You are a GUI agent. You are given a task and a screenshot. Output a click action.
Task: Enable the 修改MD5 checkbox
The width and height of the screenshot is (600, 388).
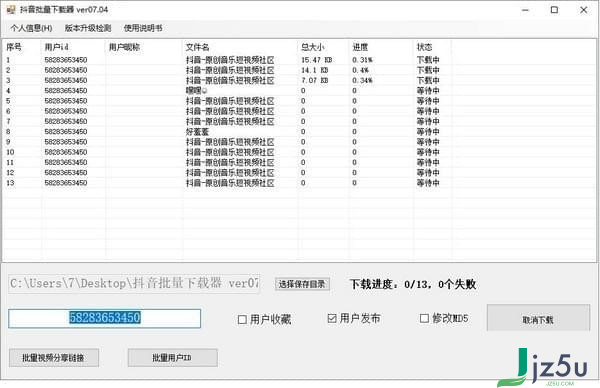click(424, 318)
